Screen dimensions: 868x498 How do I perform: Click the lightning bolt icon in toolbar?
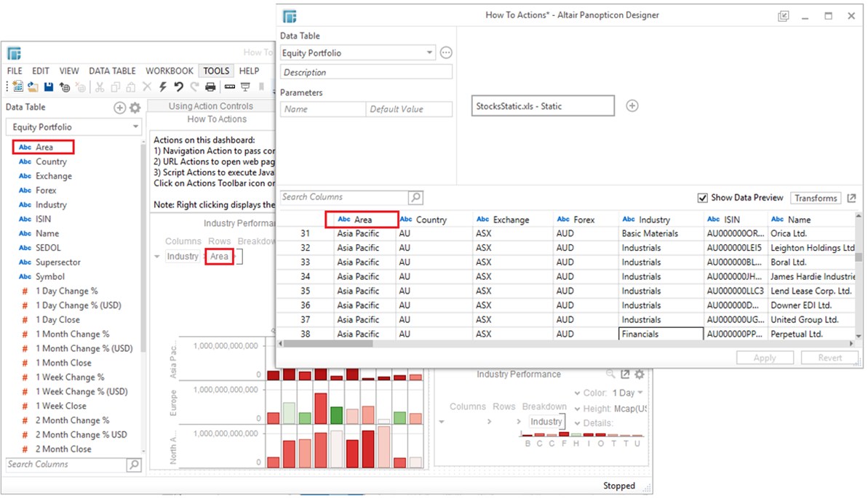pyautogui.click(x=162, y=87)
